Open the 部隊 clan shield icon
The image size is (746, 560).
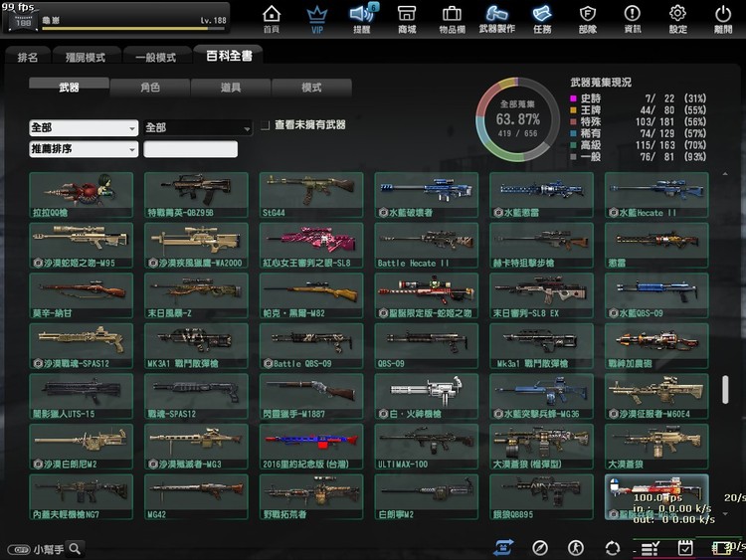[588, 19]
